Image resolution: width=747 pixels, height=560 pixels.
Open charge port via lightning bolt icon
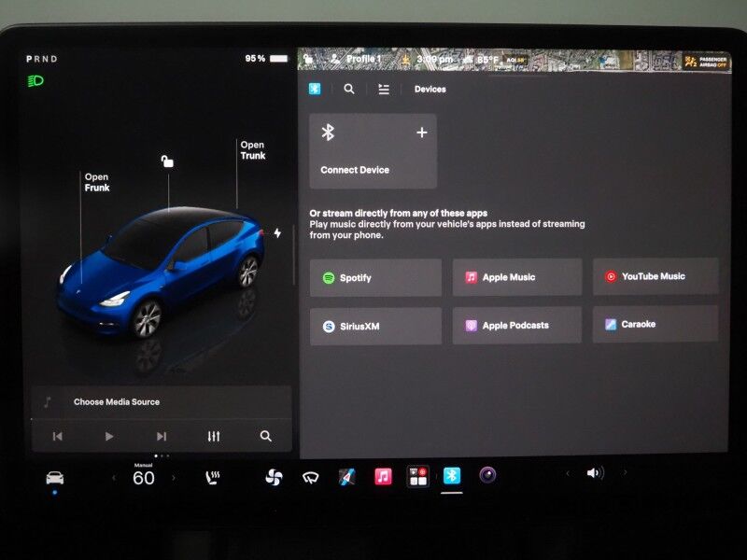(x=277, y=232)
